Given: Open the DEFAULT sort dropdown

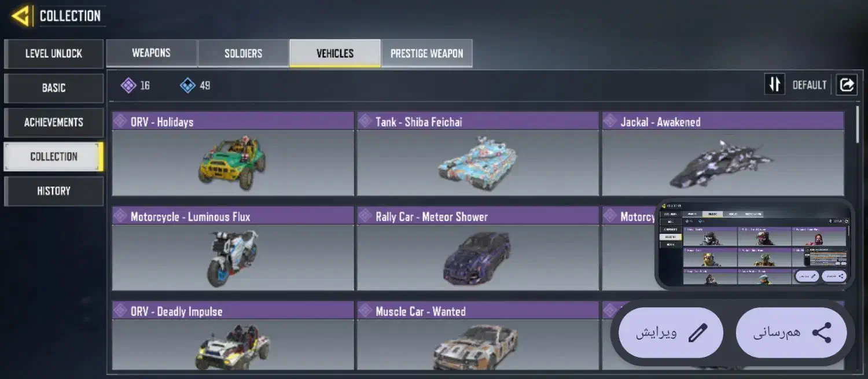Looking at the screenshot, I should tap(810, 85).
